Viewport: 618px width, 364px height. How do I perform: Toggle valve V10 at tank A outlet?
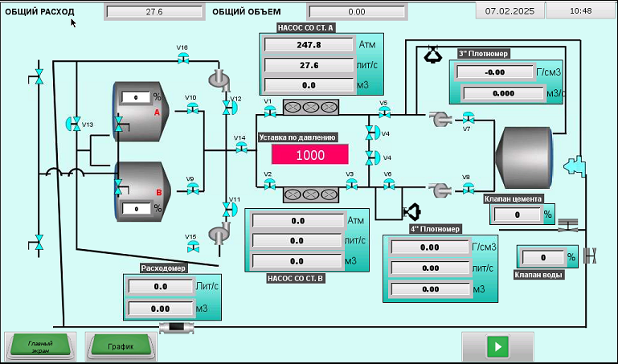click(x=191, y=109)
